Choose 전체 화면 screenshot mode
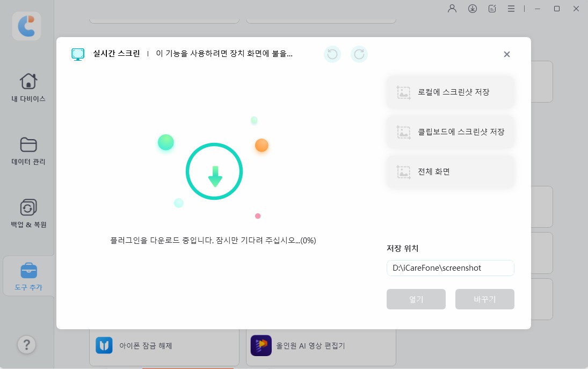Screen dimensions: 588x369 tap(450, 171)
